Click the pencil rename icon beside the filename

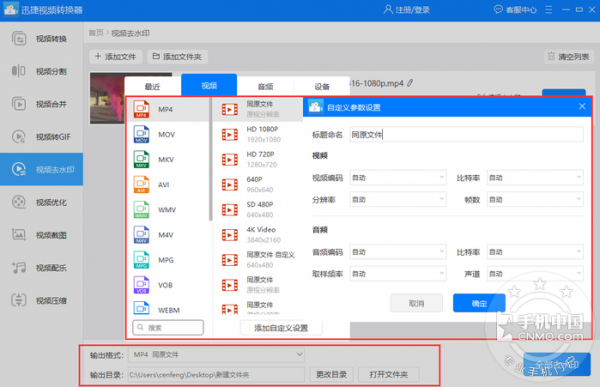tap(410, 83)
